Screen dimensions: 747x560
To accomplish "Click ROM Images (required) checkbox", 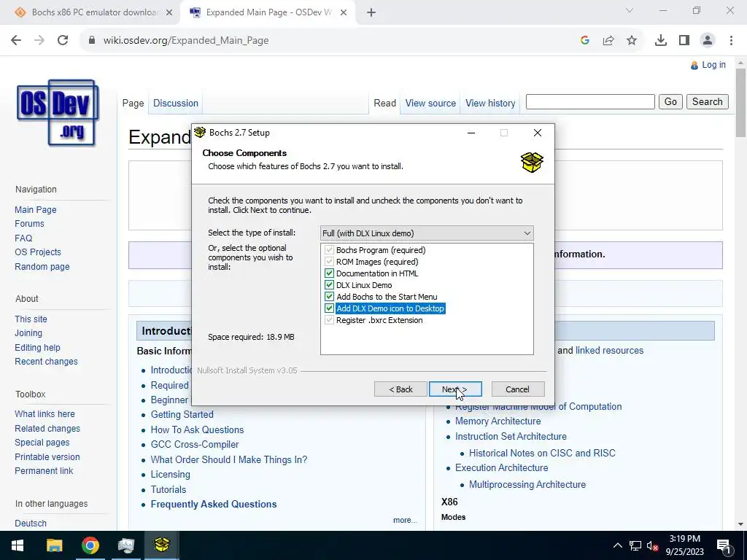I will click(329, 262).
